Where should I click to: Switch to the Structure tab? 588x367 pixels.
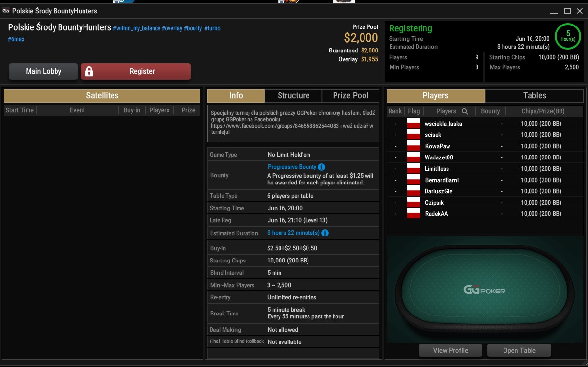(x=293, y=96)
